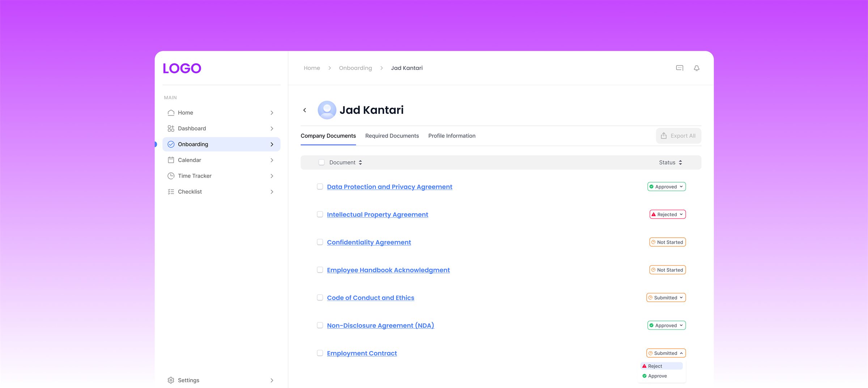
Task: Sort by Document column arrows
Action: [360, 163]
